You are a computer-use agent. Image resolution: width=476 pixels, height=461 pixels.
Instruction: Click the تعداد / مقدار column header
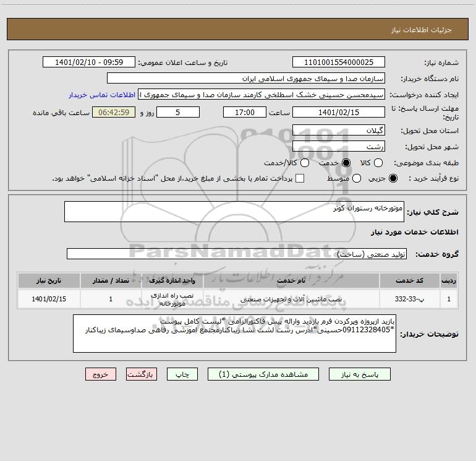pyautogui.click(x=111, y=280)
